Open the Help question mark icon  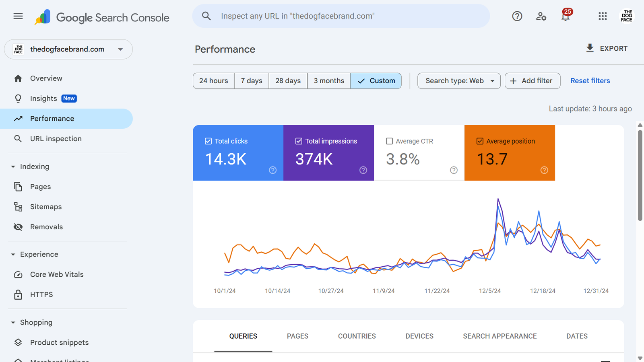(517, 16)
